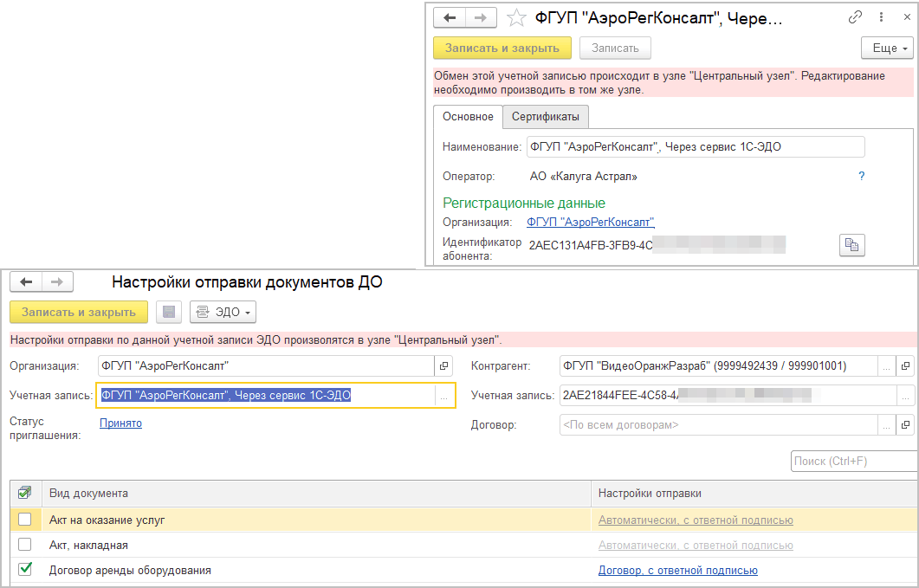Switch to the Сертификаты tab
Screen dimensions: 919x588
(x=546, y=116)
